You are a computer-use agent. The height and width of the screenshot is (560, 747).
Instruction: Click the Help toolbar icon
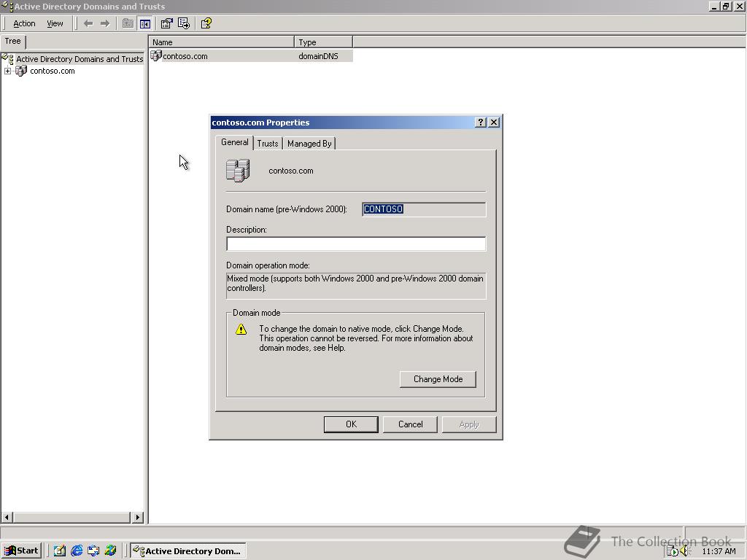[206, 23]
